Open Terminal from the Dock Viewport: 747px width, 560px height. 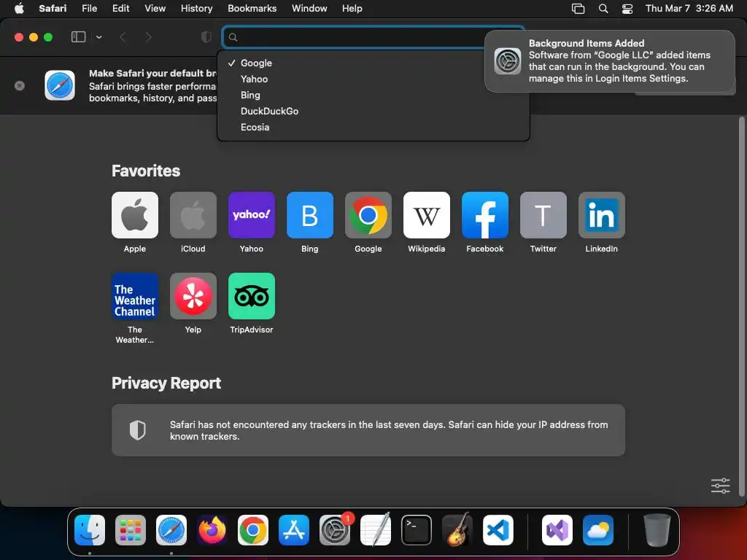click(417, 530)
